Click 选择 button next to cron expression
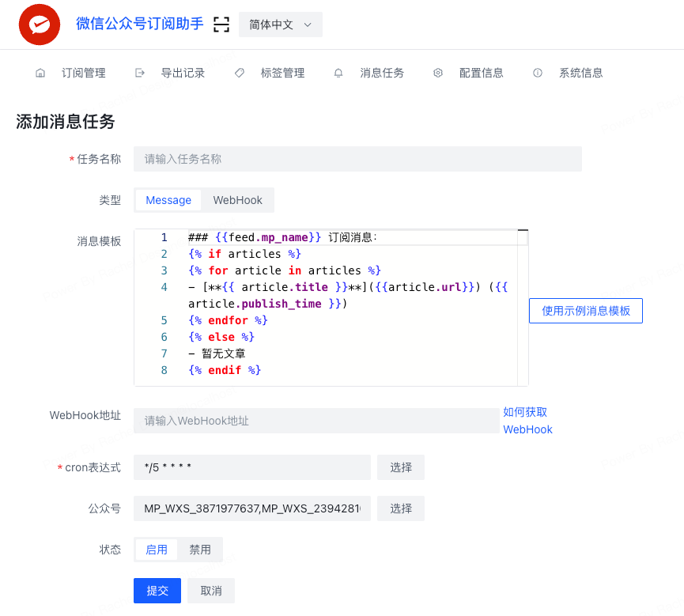The width and height of the screenshot is (684, 616). pyautogui.click(x=401, y=467)
